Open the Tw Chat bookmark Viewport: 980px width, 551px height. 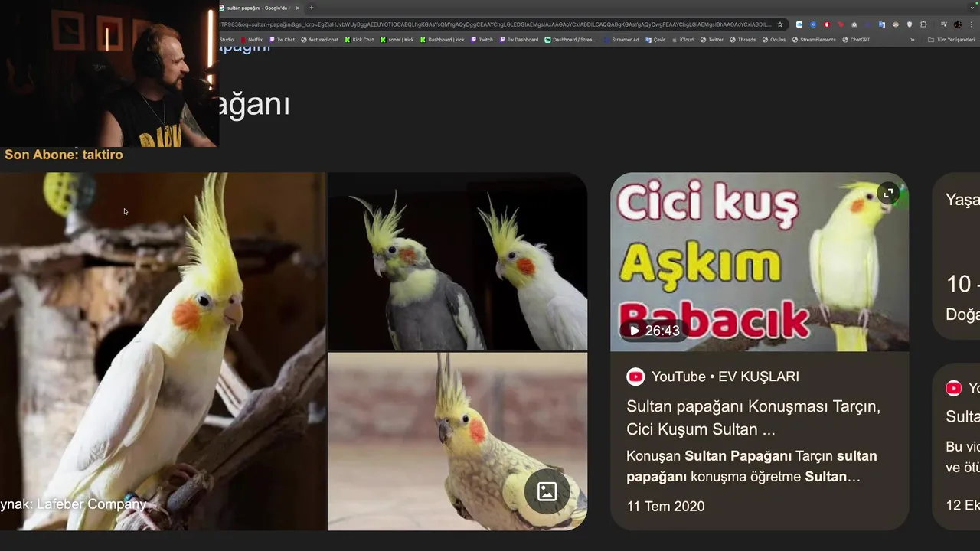pyautogui.click(x=282, y=40)
